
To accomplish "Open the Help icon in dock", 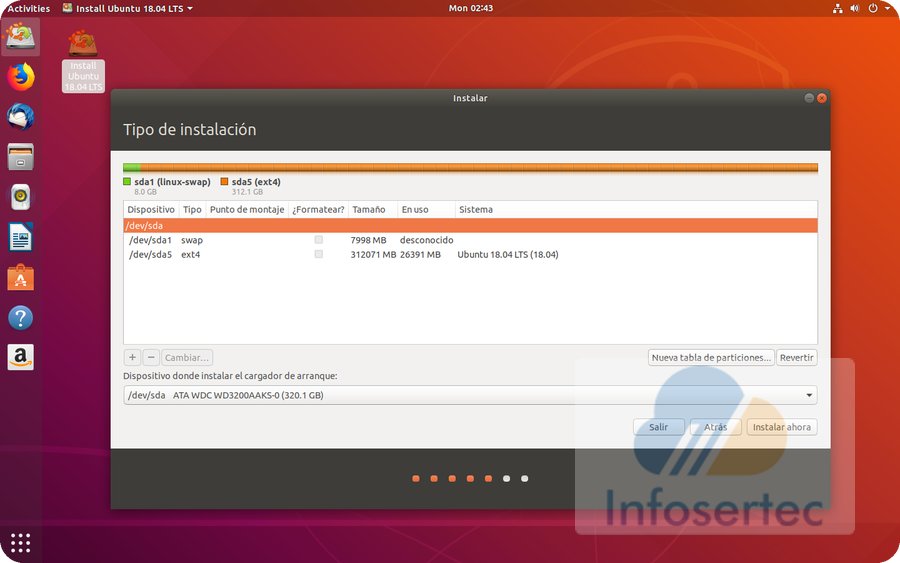I will point(21,318).
